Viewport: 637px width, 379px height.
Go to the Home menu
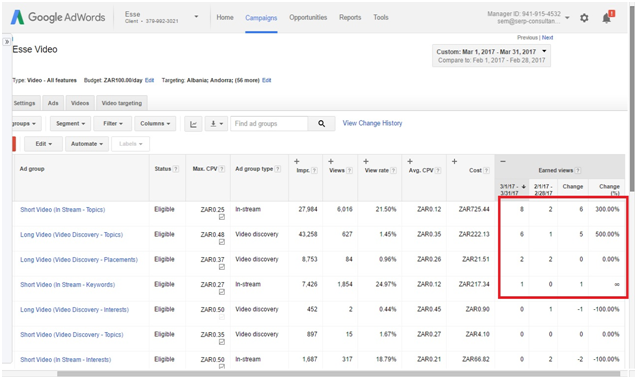point(225,17)
